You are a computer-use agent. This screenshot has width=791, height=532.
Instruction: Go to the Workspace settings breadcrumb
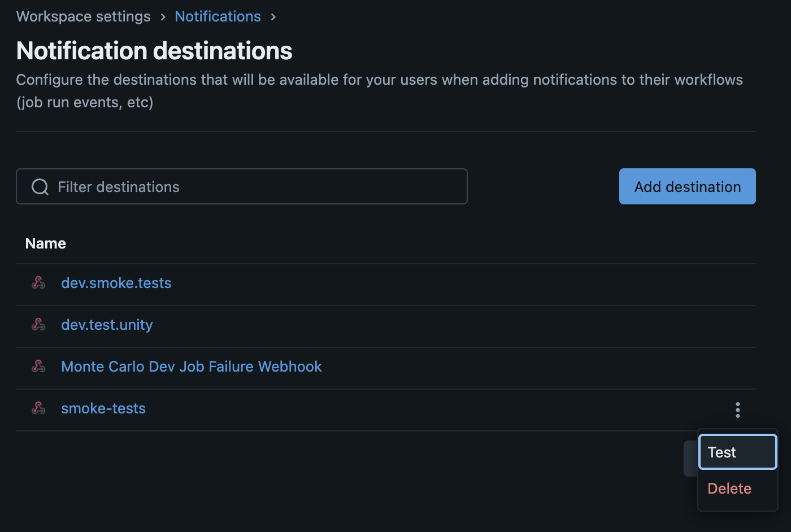pyautogui.click(x=84, y=16)
